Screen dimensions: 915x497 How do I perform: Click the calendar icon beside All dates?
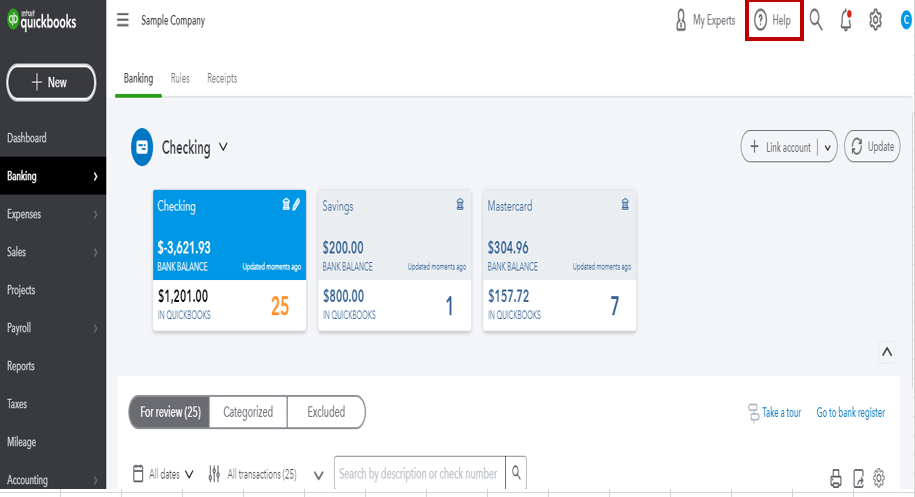[x=138, y=474]
